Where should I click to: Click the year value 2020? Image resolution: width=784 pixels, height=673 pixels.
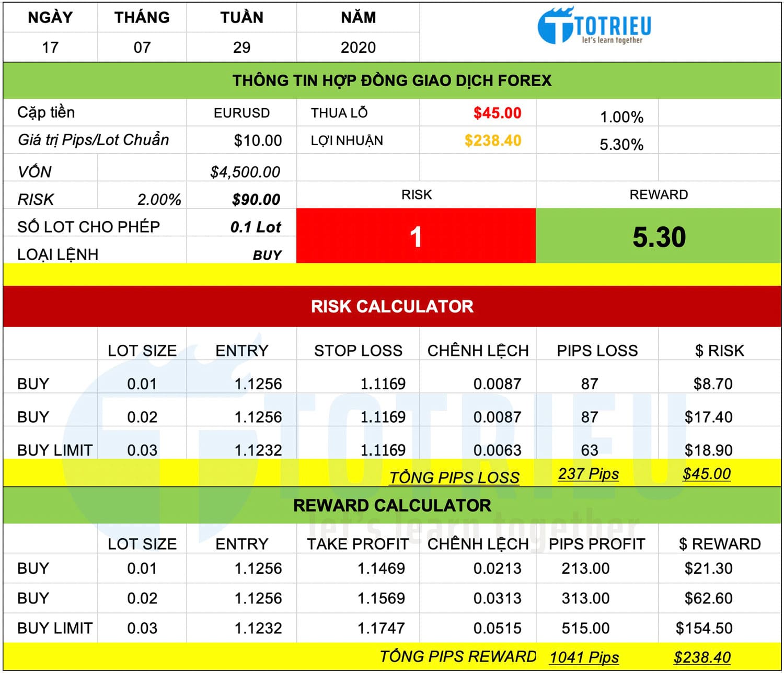click(358, 48)
